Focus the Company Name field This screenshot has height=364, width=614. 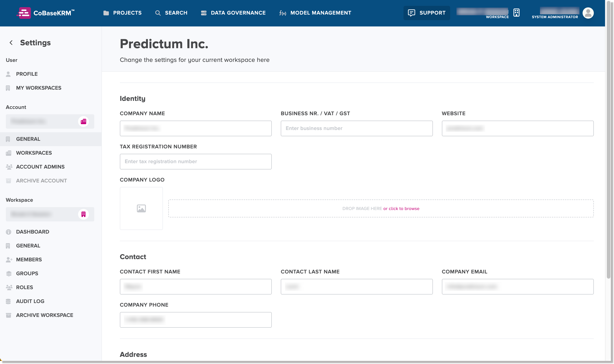[x=195, y=128]
